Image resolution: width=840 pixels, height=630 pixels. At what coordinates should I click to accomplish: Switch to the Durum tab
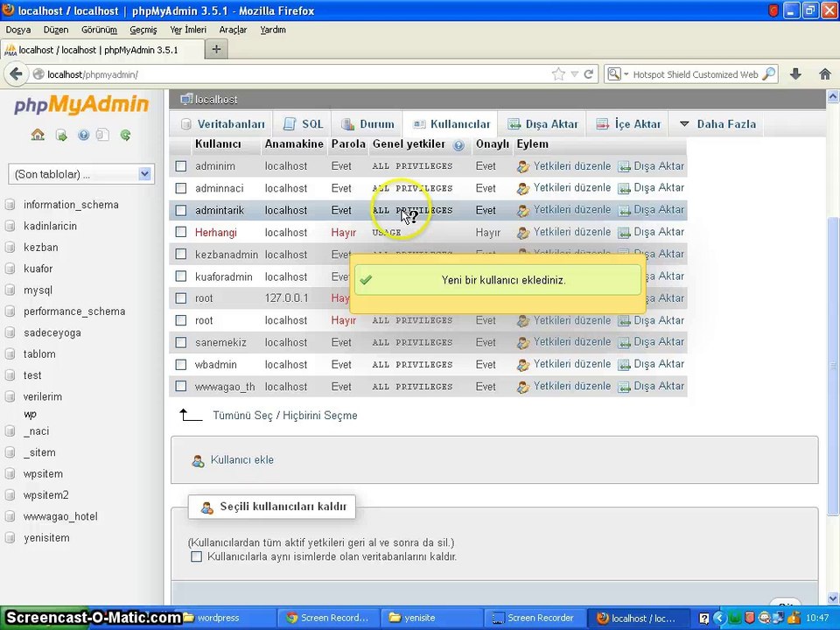point(367,124)
